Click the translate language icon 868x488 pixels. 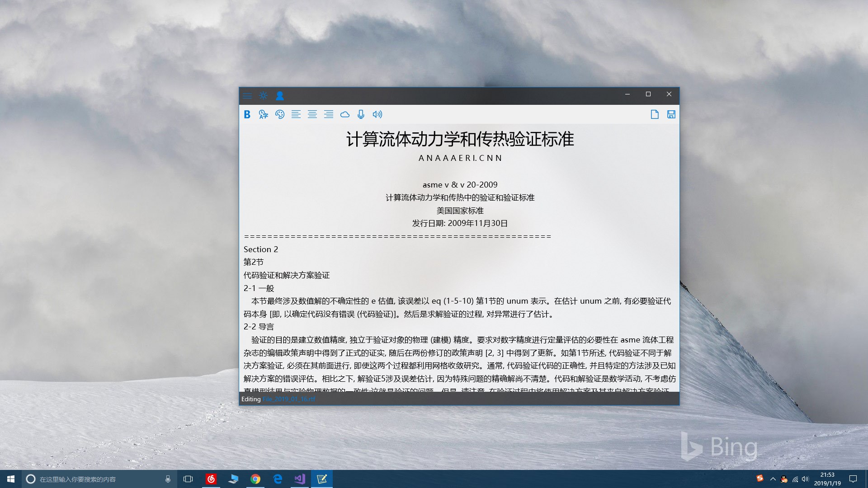[x=263, y=114]
